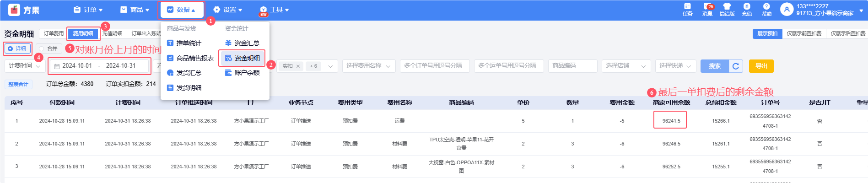Viewport: 868px width, 183px height.
Task: Click pre-deduction amount 15266.1
Action: [x=721, y=121]
